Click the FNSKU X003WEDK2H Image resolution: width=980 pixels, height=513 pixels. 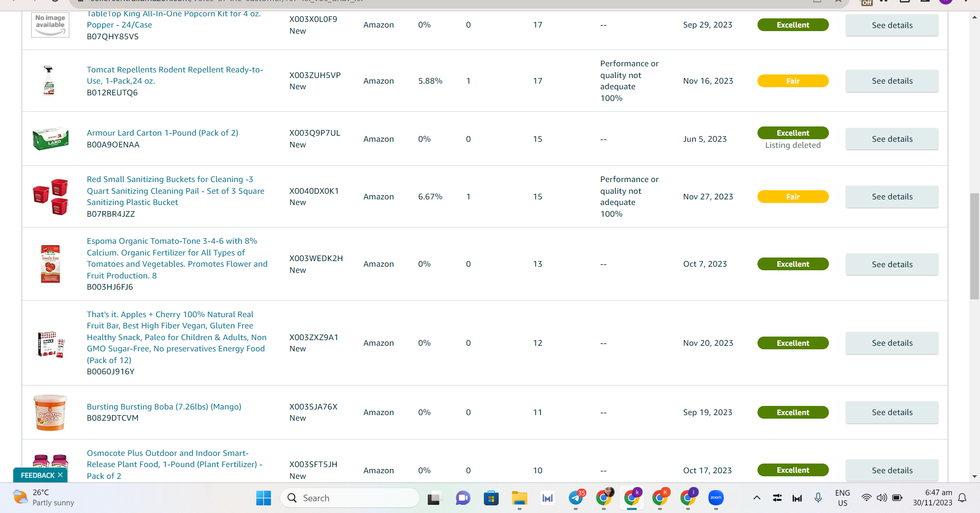[316, 258]
